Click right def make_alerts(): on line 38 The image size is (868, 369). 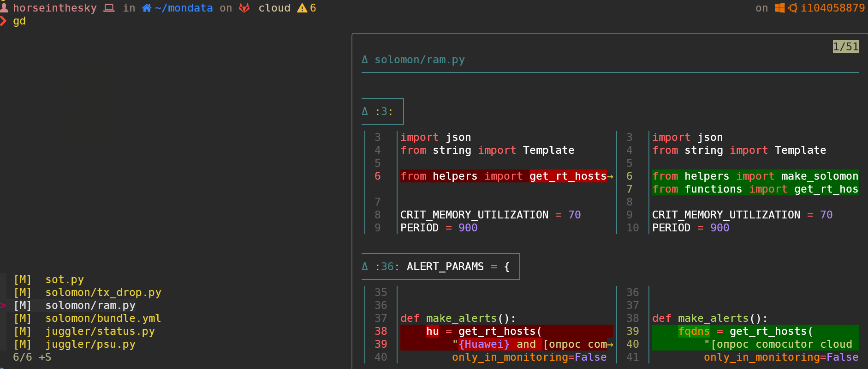(x=710, y=318)
